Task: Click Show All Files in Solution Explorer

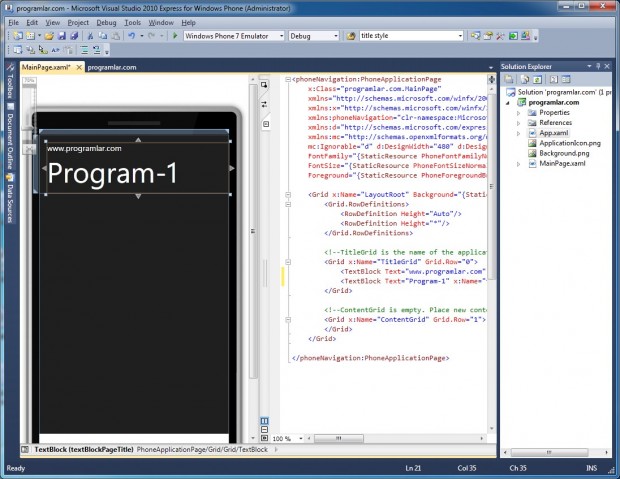Action: click(x=525, y=80)
